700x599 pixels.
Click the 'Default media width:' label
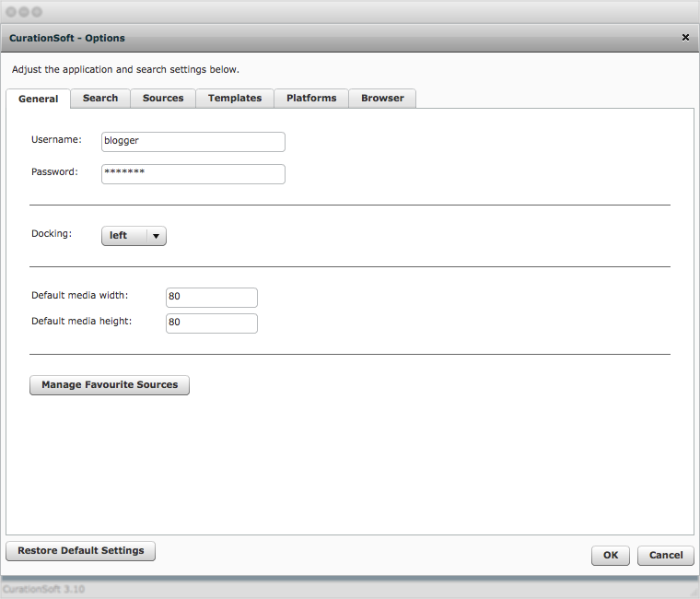point(79,295)
